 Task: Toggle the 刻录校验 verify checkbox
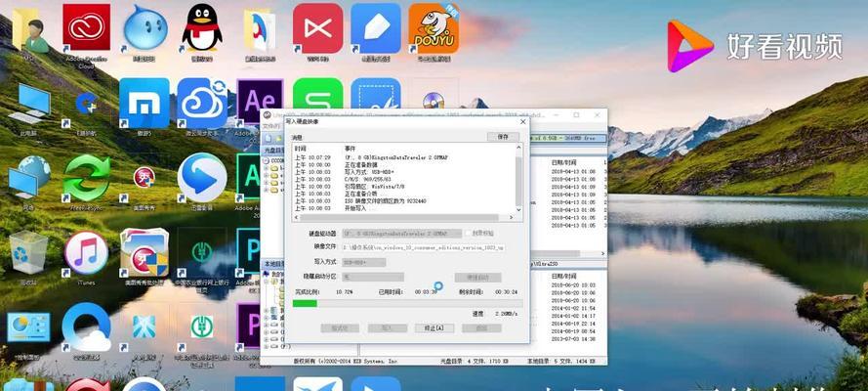(469, 234)
